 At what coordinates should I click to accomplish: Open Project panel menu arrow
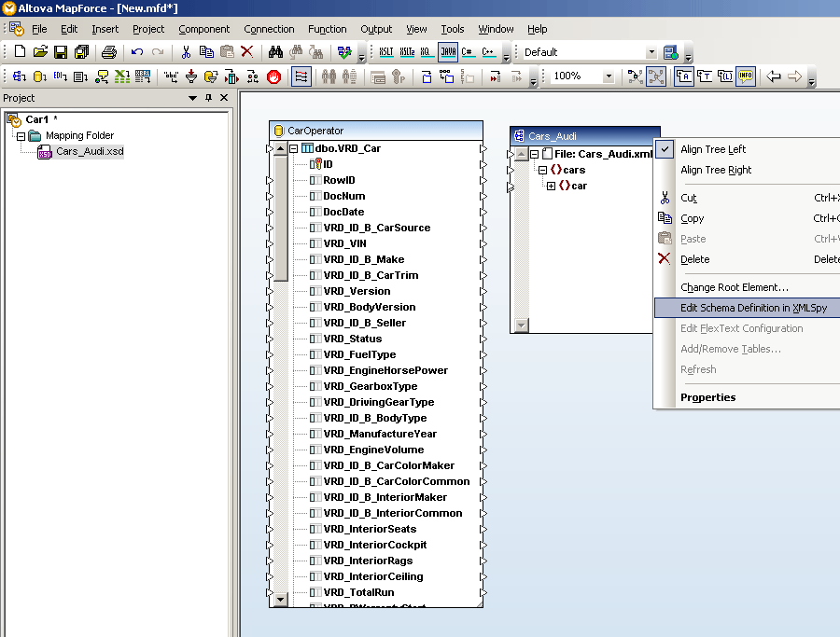192,98
